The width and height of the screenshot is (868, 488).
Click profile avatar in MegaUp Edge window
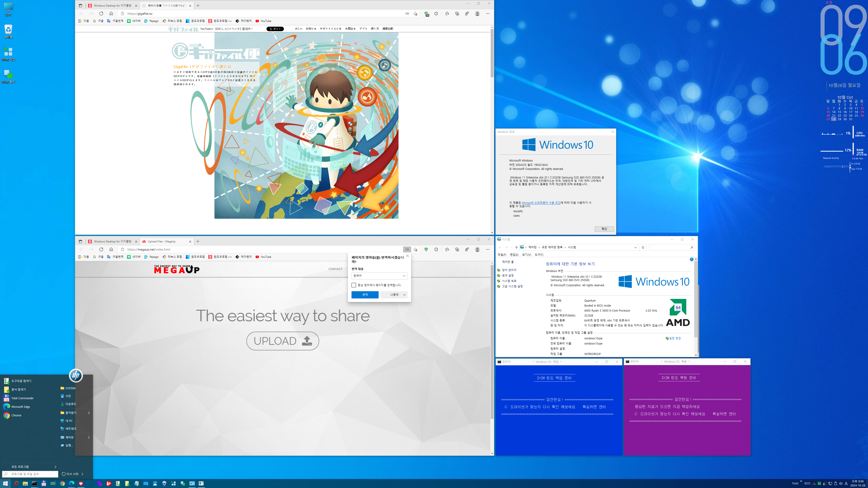477,250
